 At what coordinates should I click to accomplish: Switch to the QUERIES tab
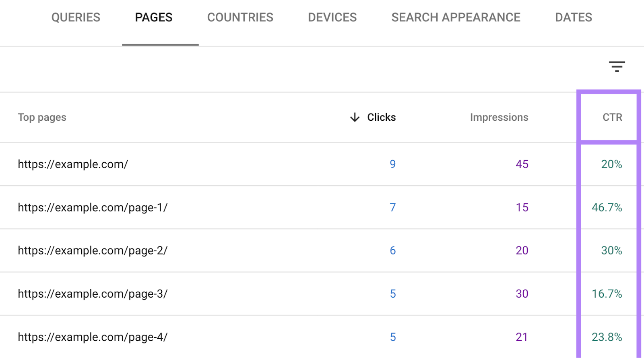[x=76, y=17]
